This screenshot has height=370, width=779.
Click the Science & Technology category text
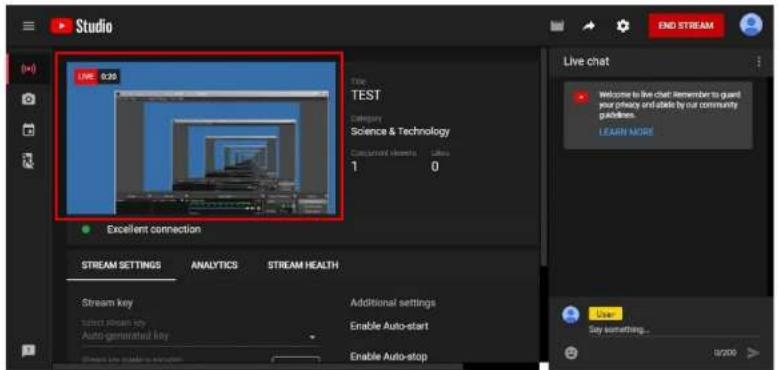coord(400,132)
